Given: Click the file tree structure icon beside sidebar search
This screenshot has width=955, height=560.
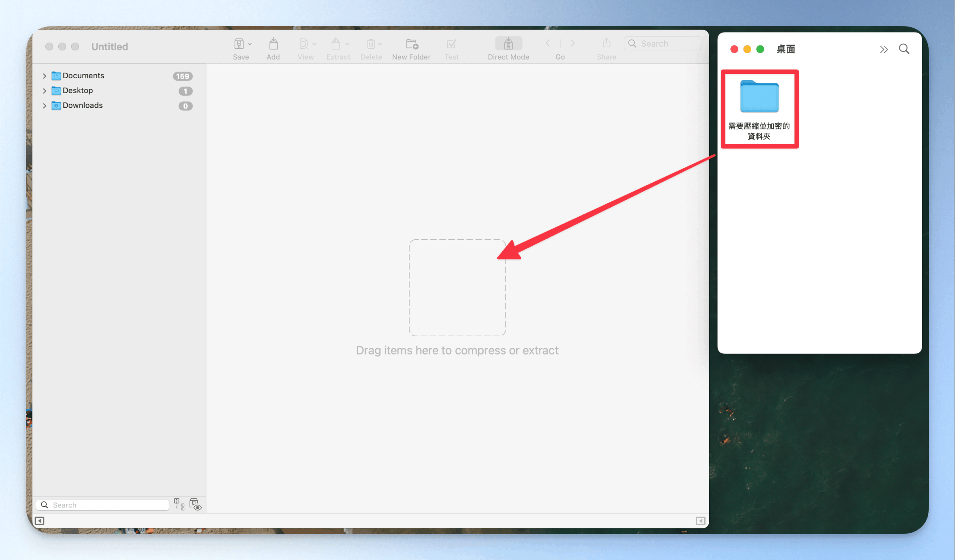Looking at the screenshot, I should pos(179,504).
